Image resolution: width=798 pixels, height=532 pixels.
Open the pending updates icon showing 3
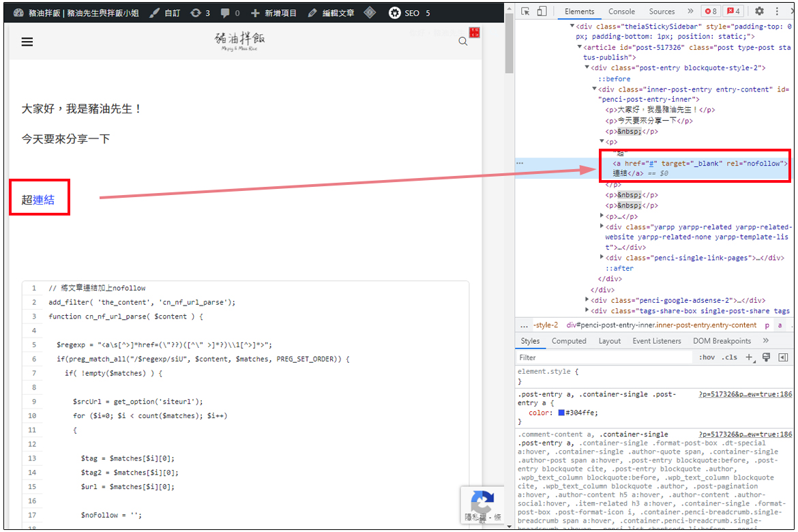point(200,13)
